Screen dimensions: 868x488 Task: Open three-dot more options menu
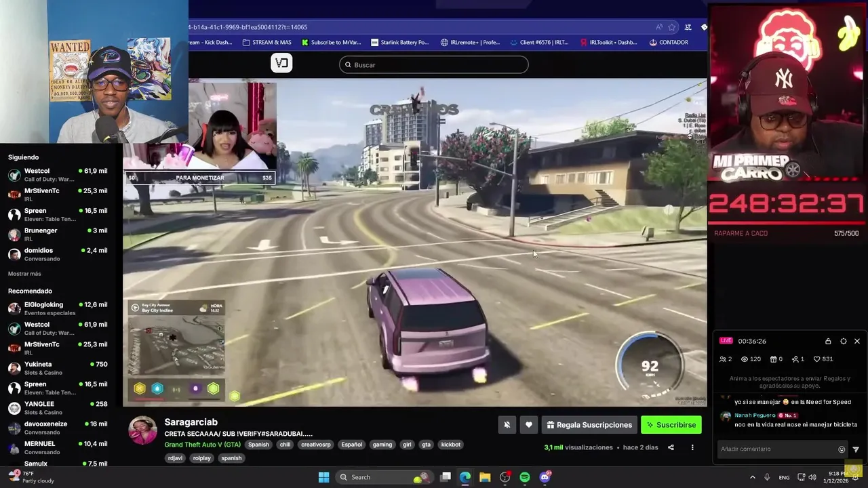[x=692, y=447]
